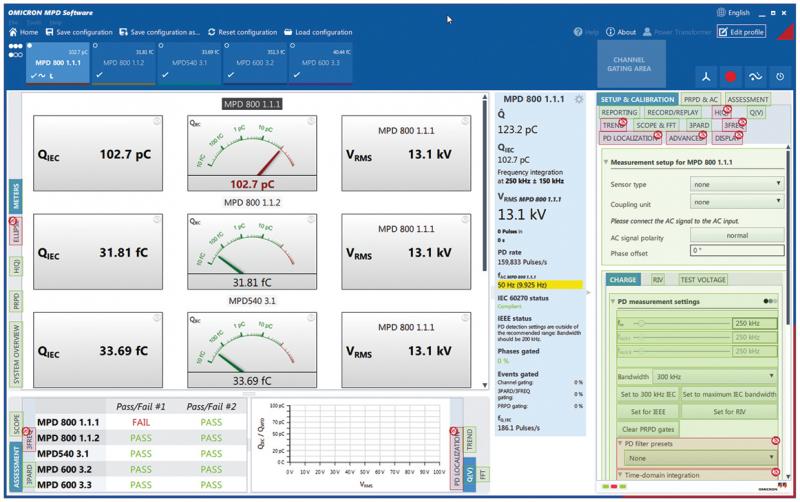The height and width of the screenshot is (502, 800).
Task: Select the radio circle on MPD 600 3.2 channel
Action: pos(227,45)
